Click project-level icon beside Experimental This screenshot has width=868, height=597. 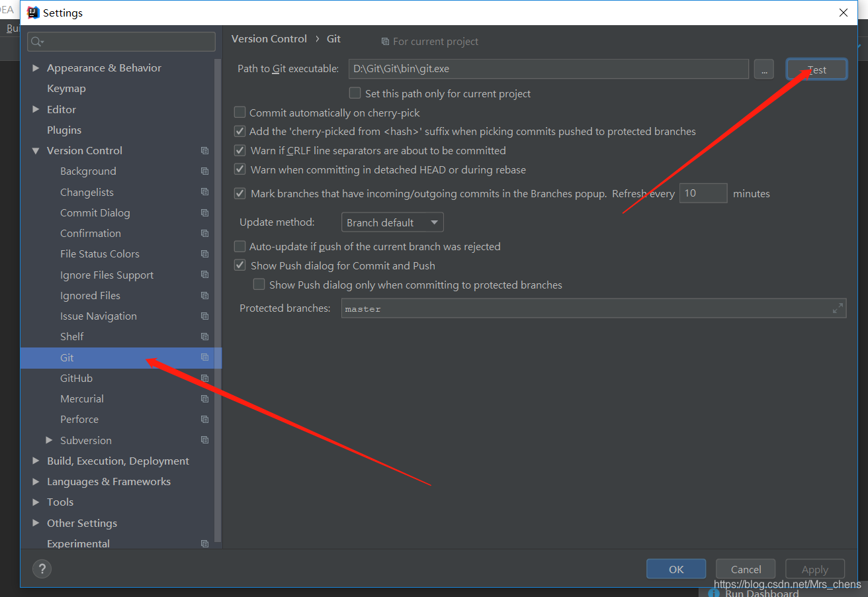pos(205,543)
